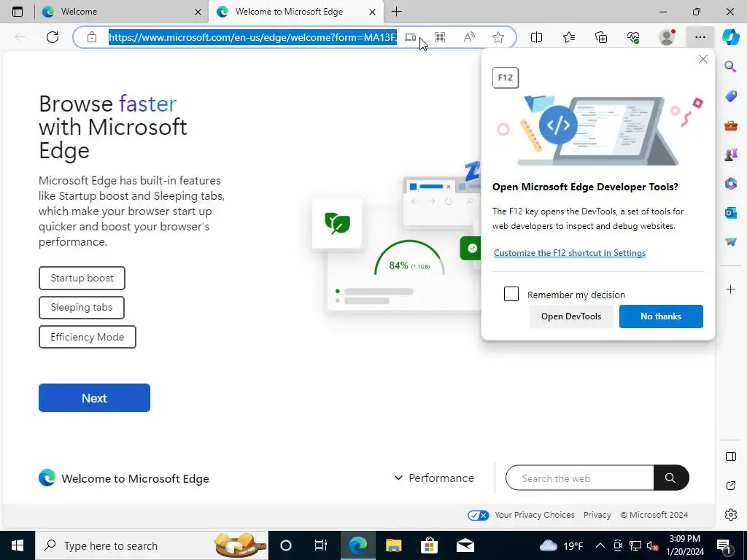Open weather widget showing 19°F
The height and width of the screenshot is (560, 747).
click(x=561, y=545)
